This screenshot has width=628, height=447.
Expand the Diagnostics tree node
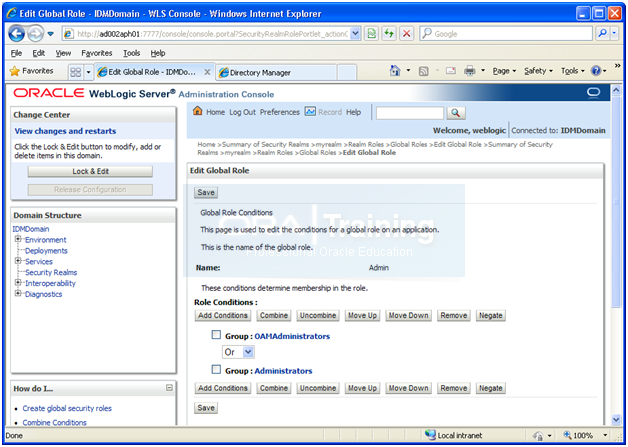pyautogui.click(x=18, y=293)
